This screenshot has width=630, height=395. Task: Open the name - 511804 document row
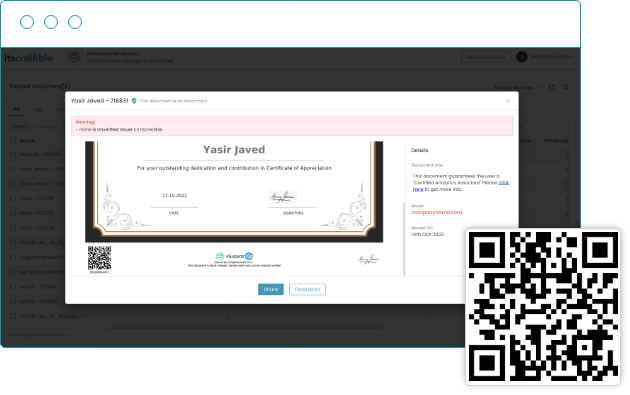point(38,287)
